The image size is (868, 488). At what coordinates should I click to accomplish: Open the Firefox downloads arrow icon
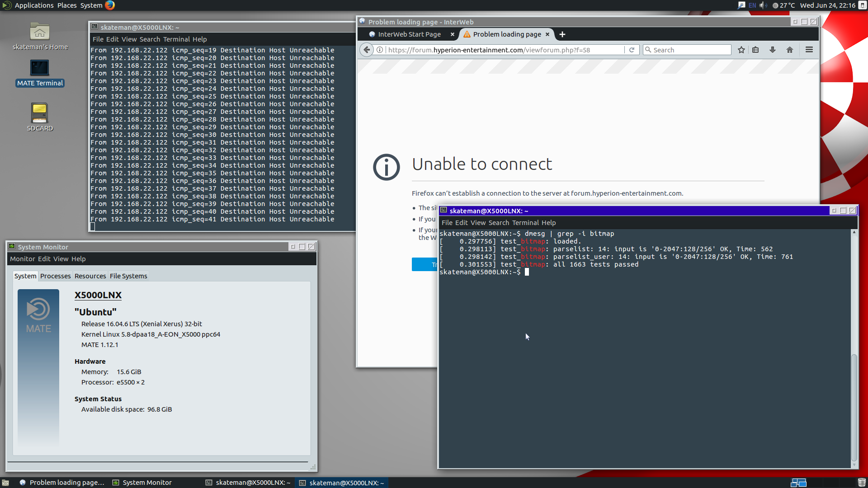(x=773, y=50)
